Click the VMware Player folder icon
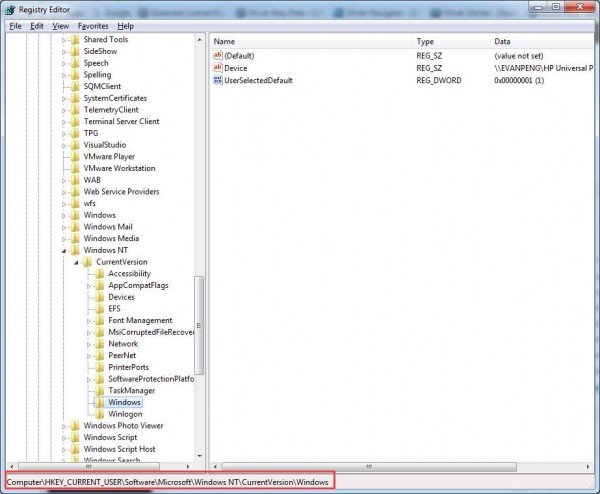This screenshot has width=600, height=494. pyautogui.click(x=75, y=156)
